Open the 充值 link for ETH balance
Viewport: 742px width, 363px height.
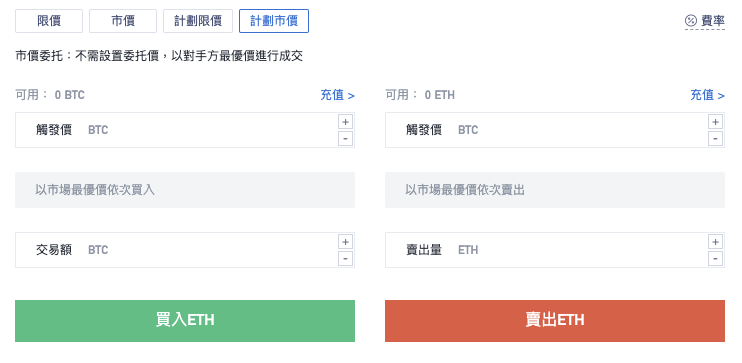(707, 95)
